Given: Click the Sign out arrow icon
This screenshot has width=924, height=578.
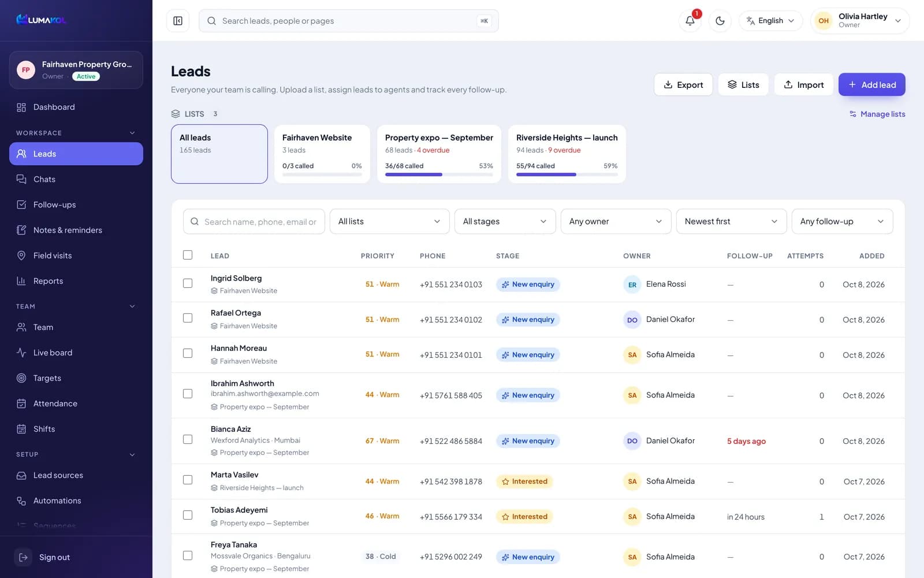Looking at the screenshot, I should [x=23, y=557].
